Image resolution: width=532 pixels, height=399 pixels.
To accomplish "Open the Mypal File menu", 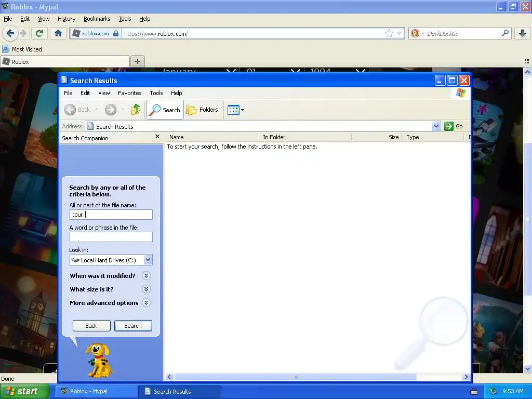I will pos(8,19).
